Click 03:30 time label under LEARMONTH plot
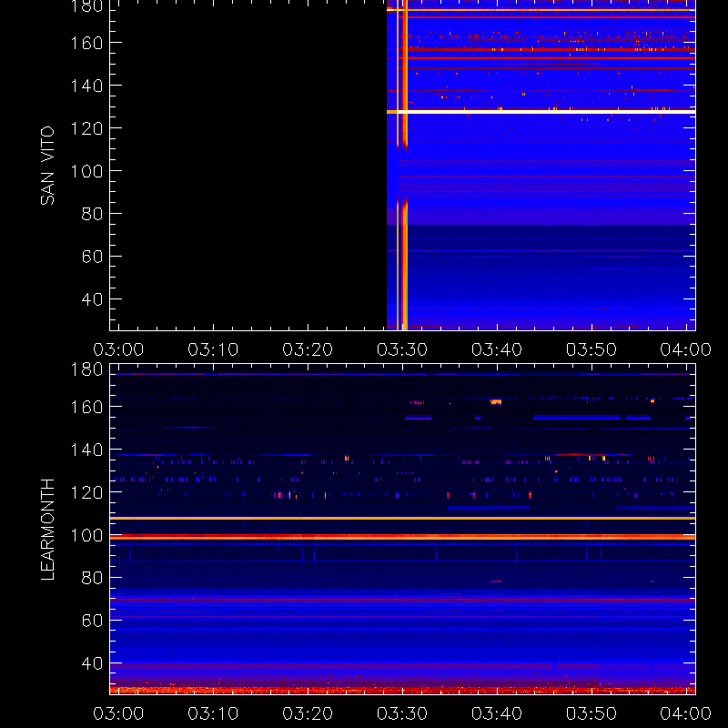728x728 pixels. pyautogui.click(x=402, y=713)
